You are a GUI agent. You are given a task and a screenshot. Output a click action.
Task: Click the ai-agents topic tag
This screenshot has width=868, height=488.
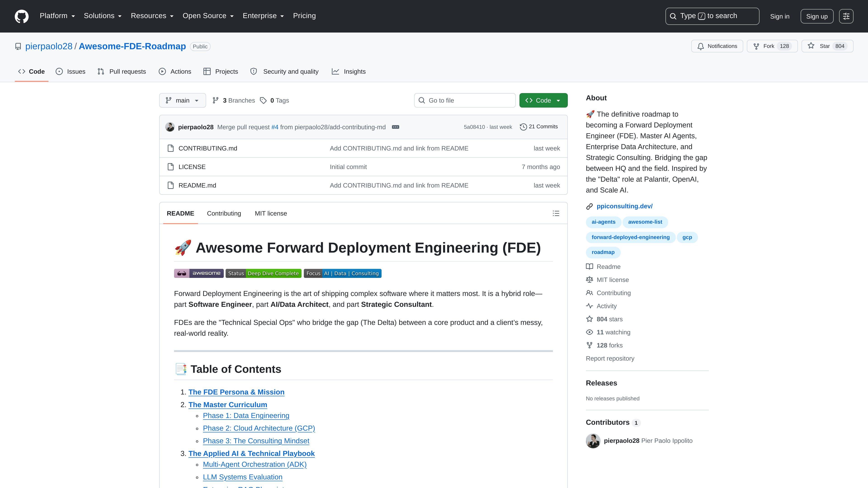tap(603, 222)
